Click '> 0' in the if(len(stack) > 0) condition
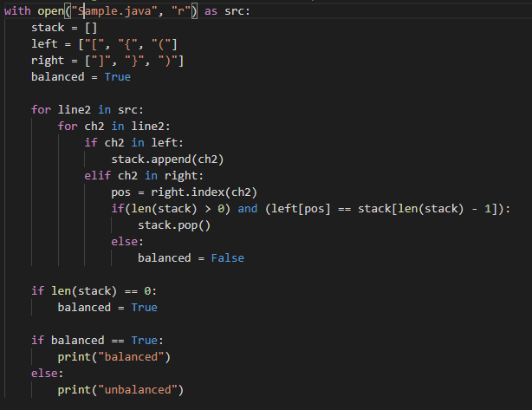The image size is (532, 410). (214, 209)
